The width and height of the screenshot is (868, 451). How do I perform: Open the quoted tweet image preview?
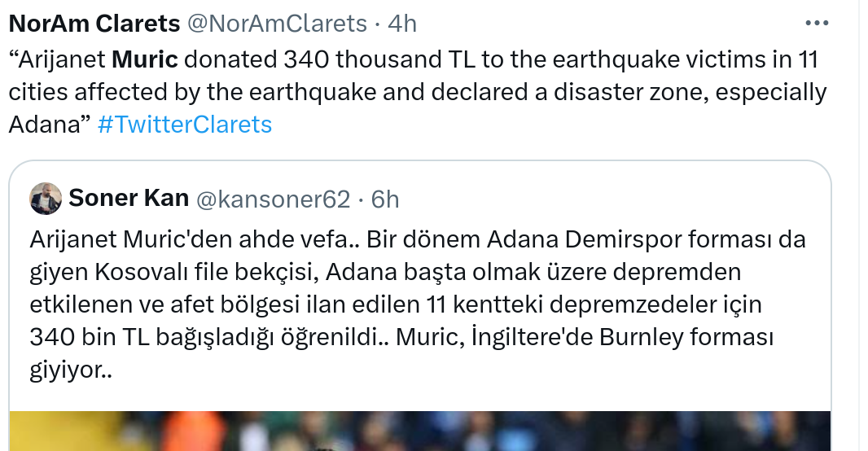click(419, 431)
